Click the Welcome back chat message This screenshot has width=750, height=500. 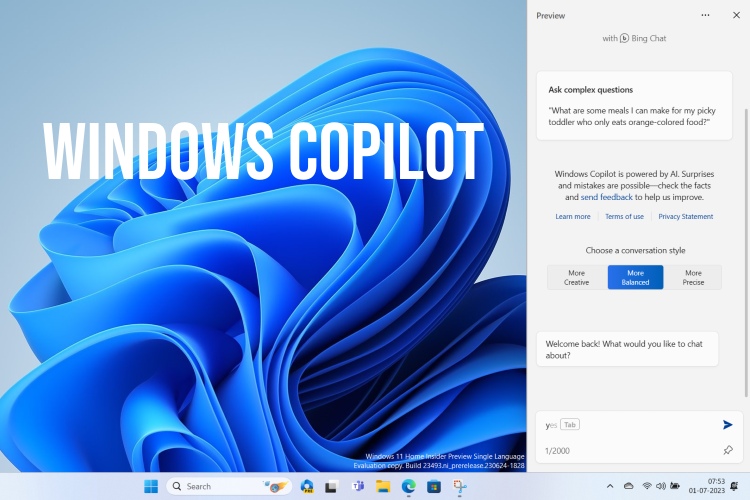[x=627, y=349]
